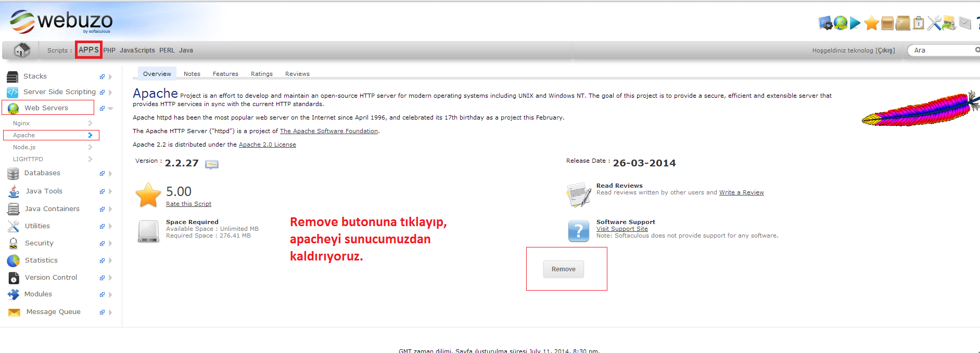
Task: Open Databases external-link icon
Action: (102, 174)
